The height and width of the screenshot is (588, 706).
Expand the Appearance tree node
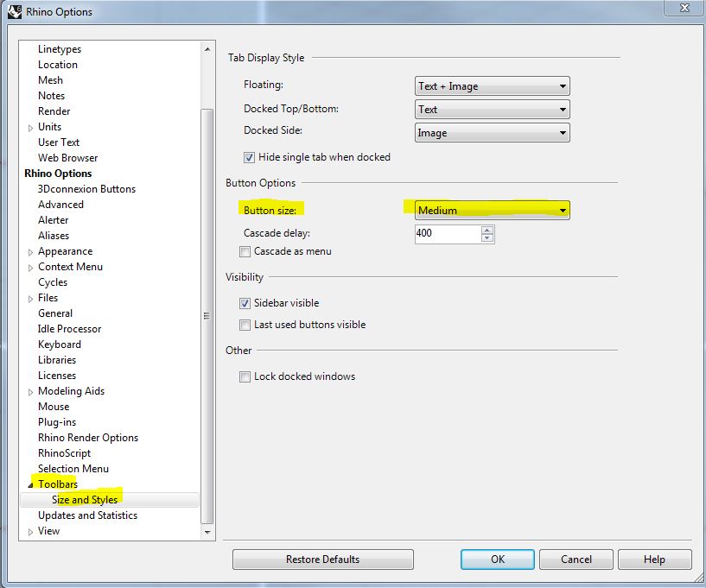[x=30, y=252]
